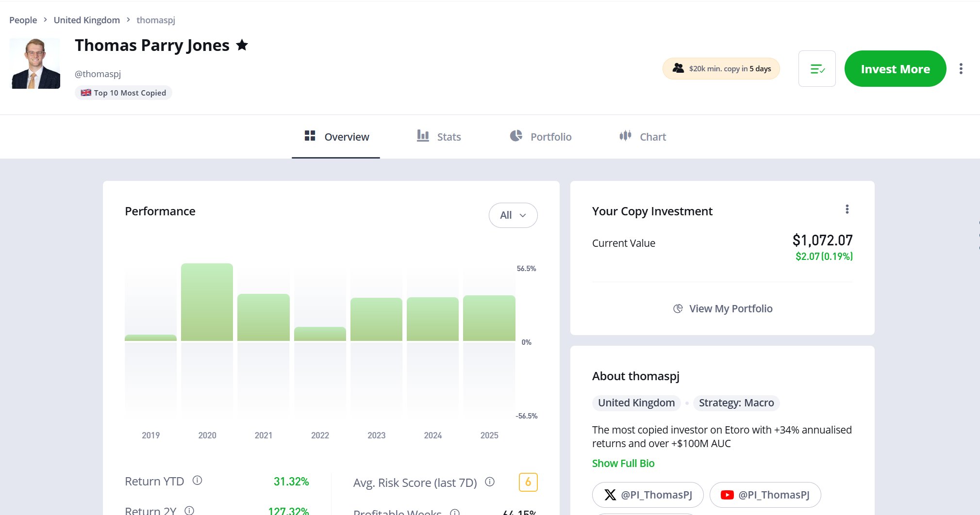980x515 pixels.
Task: Click the 2019 performance bar
Action: click(150, 338)
